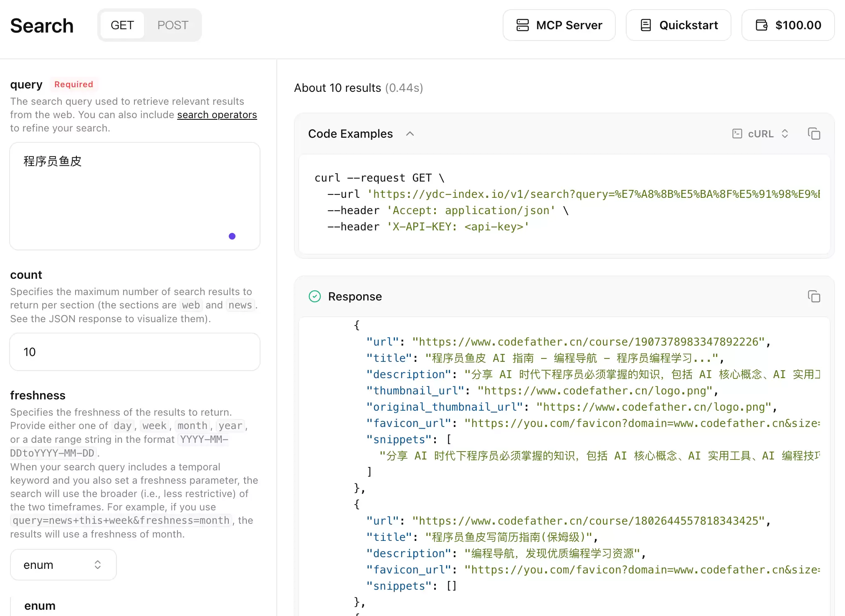Image resolution: width=845 pixels, height=616 pixels.
Task: Click the Response section heading
Action: [355, 296]
